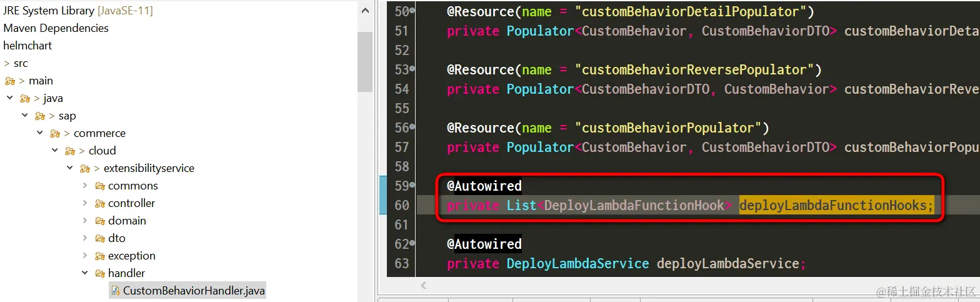
Task: Select the commons folder label
Action: point(133,186)
